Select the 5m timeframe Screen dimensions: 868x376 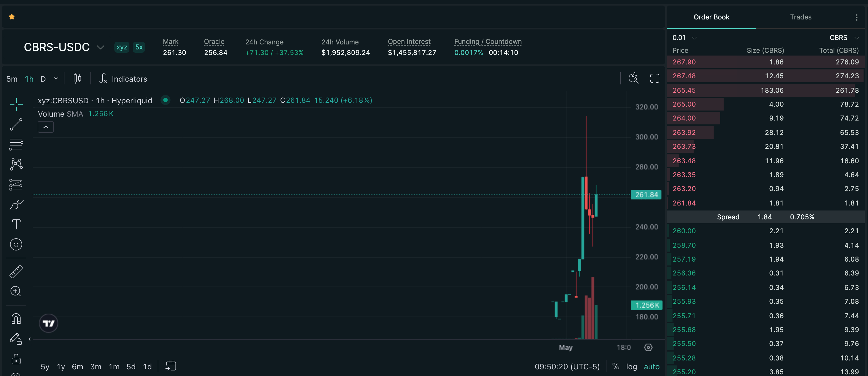[x=12, y=79]
